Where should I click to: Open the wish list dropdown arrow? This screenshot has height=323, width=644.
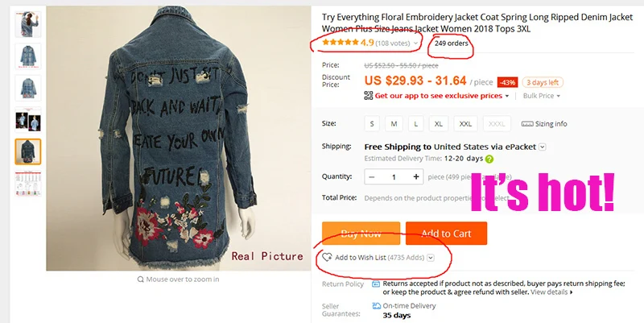pos(431,258)
